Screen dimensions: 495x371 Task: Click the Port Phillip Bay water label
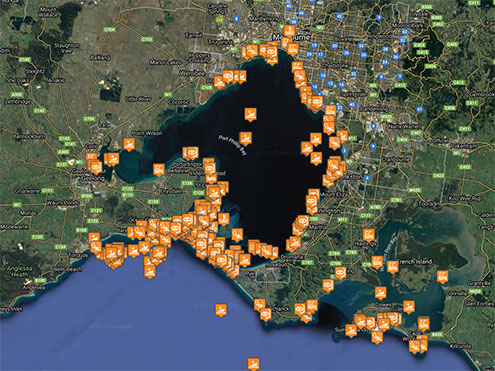point(234,144)
